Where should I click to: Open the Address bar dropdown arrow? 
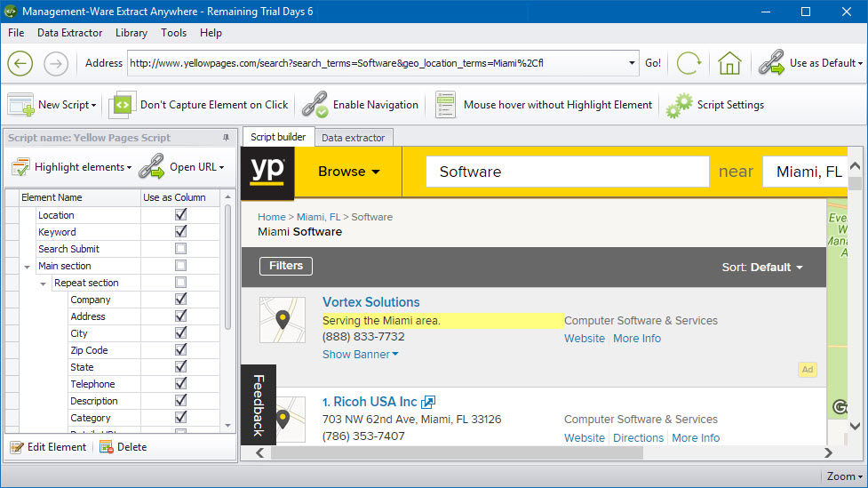632,63
